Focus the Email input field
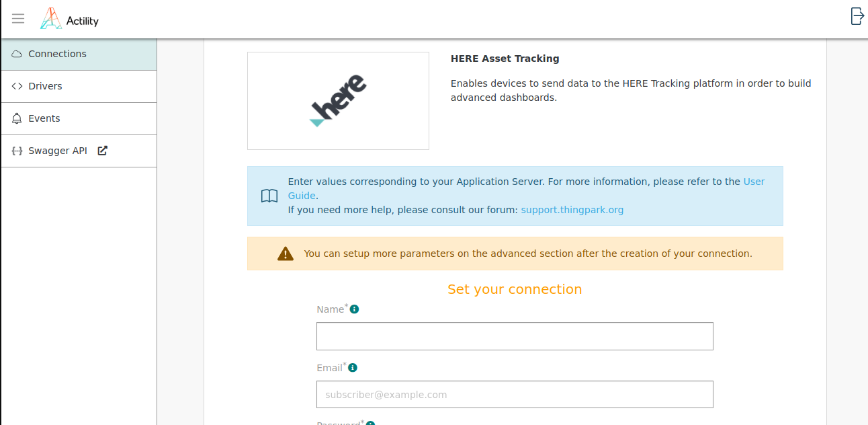This screenshot has width=868, height=425. pos(515,395)
